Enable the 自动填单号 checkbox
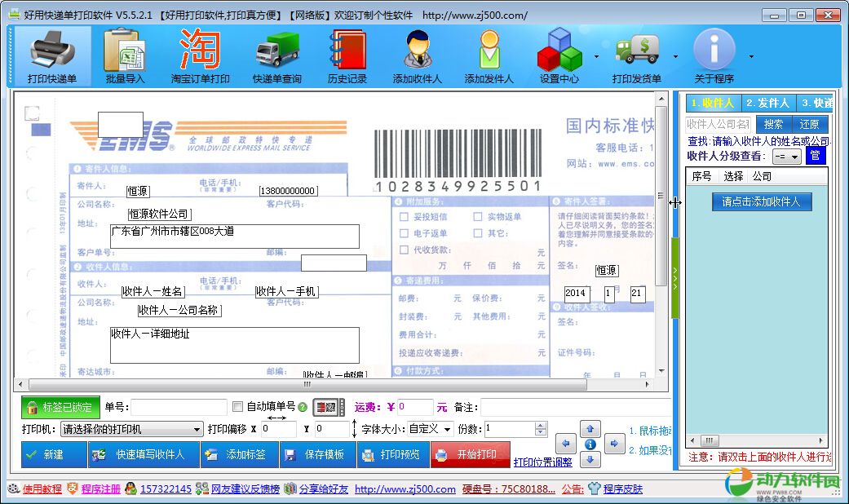849x504 pixels. coord(238,407)
